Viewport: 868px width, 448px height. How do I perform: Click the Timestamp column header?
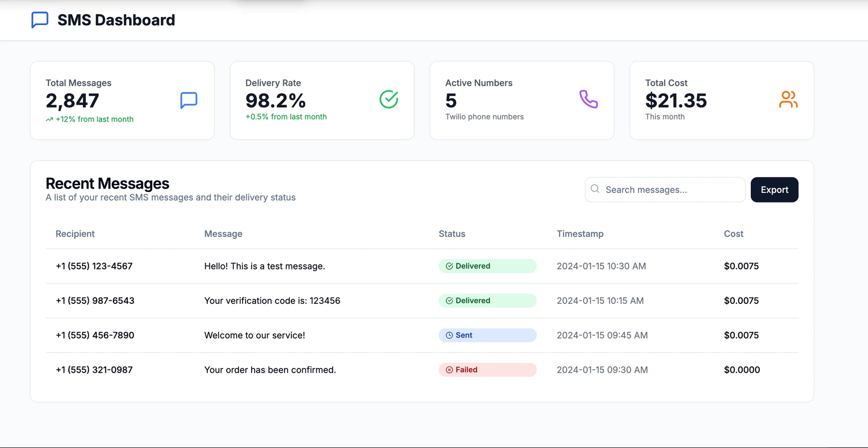click(x=580, y=234)
